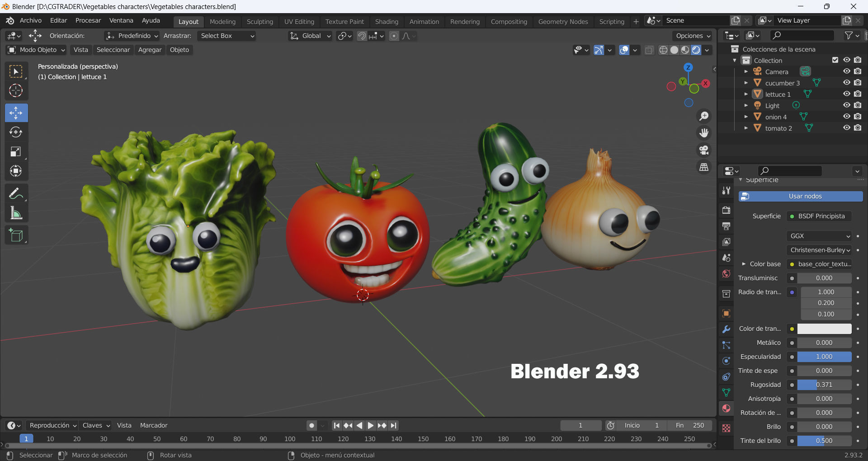The height and width of the screenshot is (461, 868).
Task: Switch to Shading workspace tab
Action: pyautogui.click(x=387, y=22)
